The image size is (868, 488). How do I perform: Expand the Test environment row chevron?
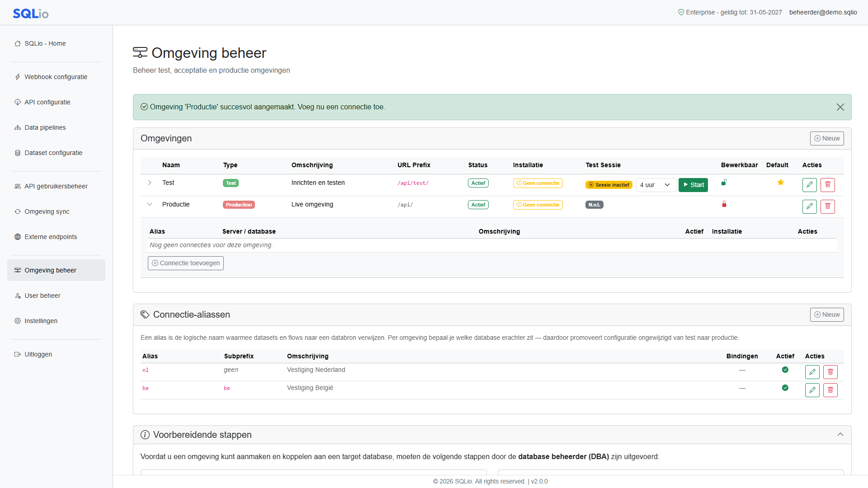(150, 183)
